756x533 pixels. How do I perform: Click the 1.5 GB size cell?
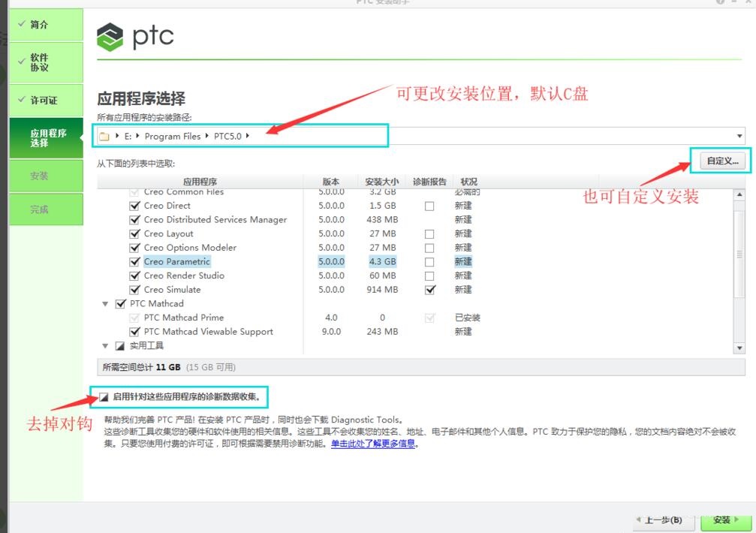[382, 206]
